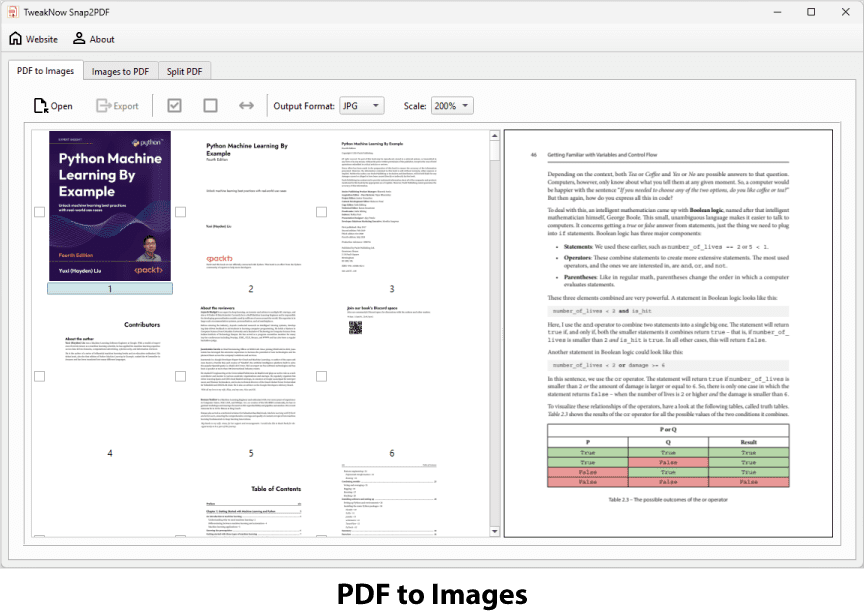Click the page number label 2
This screenshot has height=615, width=864.
point(251,289)
